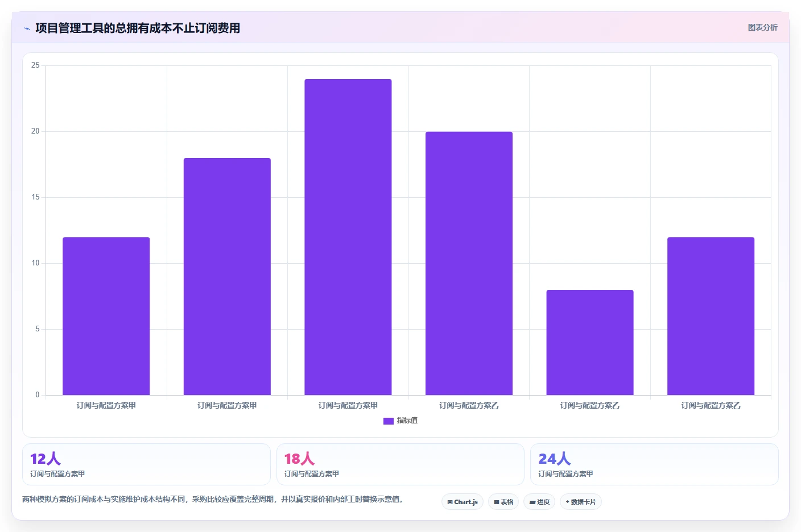Click 订阅与配置方案甲 caption under 12人
The image size is (801, 532).
pyautogui.click(x=57, y=473)
